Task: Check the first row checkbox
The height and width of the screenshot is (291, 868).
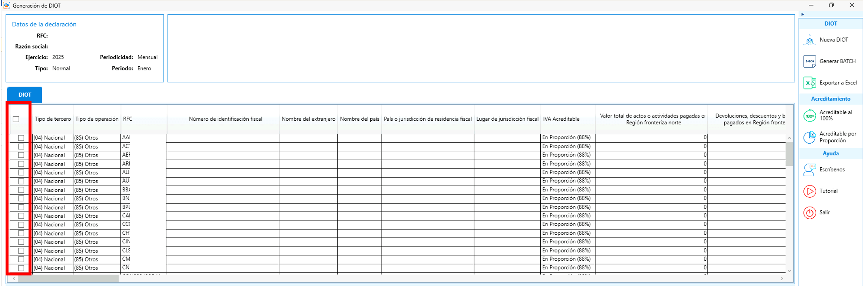Action: pos(21,138)
